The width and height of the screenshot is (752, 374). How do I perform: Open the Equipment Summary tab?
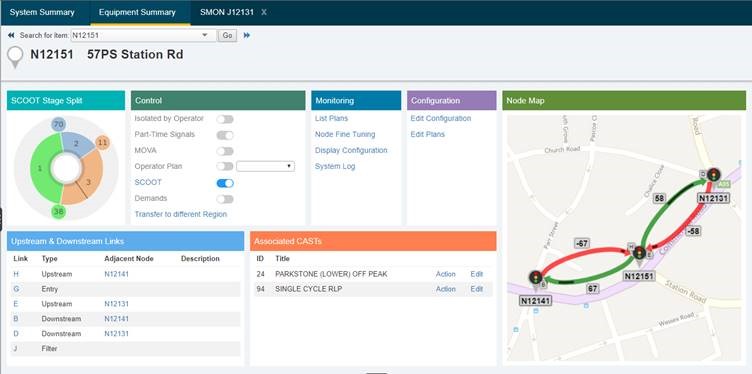[137, 12]
